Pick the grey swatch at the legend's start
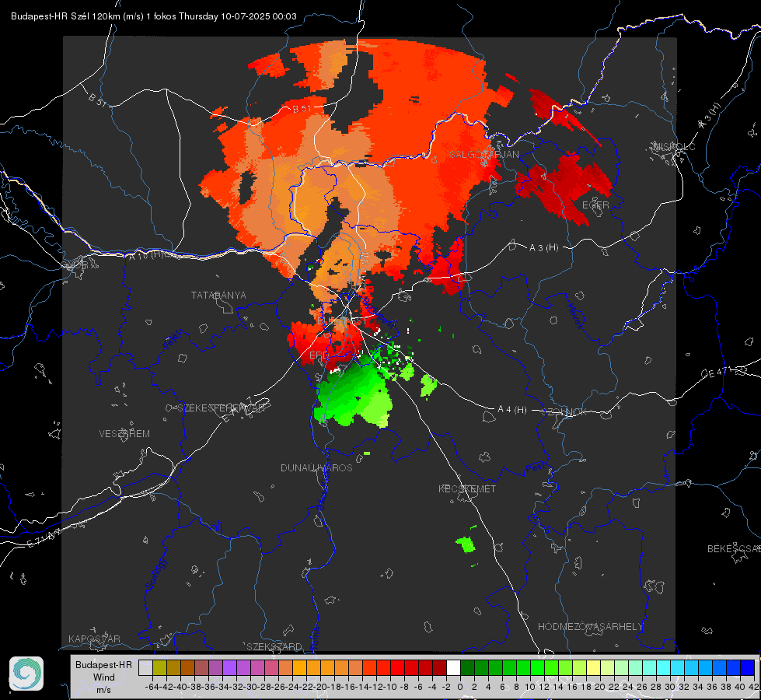This screenshot has height=700, width=761. pos(145,667)
